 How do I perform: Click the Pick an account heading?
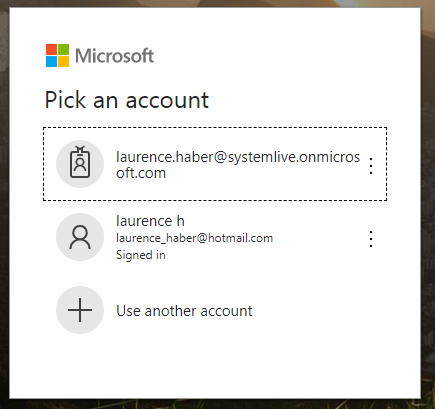(x=127, y=100)
